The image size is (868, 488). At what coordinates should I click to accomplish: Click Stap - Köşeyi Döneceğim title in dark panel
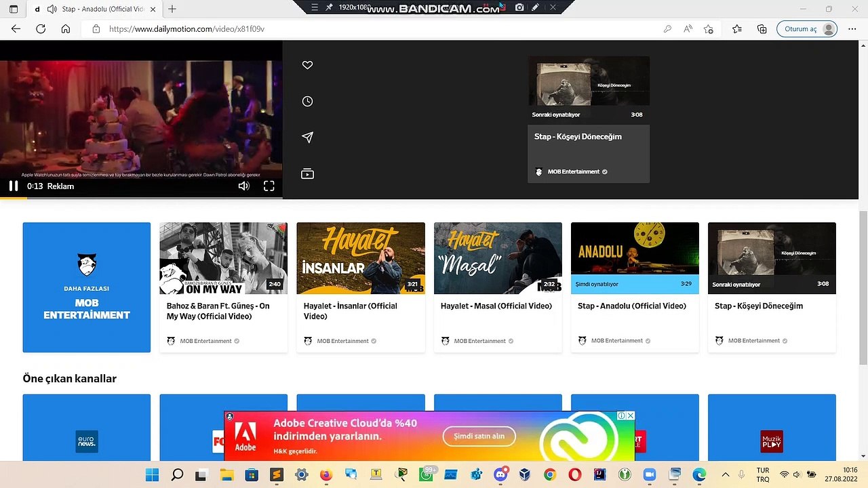(578, 137)
